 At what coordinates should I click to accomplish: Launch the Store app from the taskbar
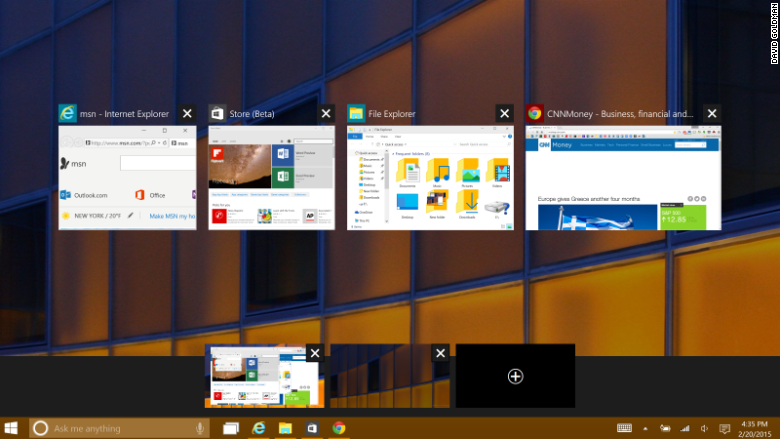point(312,428)
